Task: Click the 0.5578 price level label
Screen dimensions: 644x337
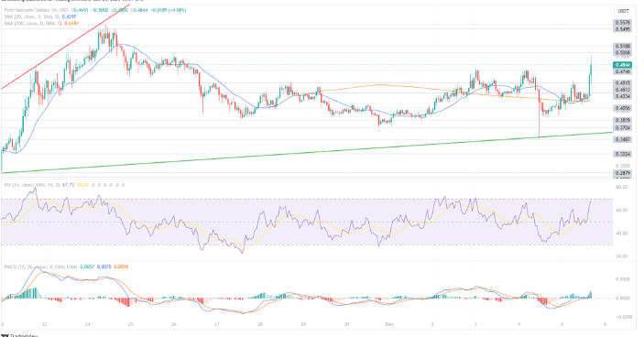Action: [x=623, y=23]
